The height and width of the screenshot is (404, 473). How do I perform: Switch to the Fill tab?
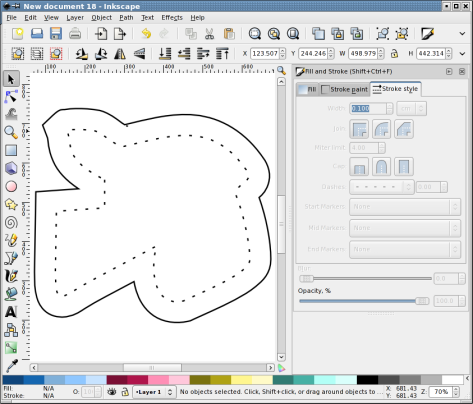point(308,89)
